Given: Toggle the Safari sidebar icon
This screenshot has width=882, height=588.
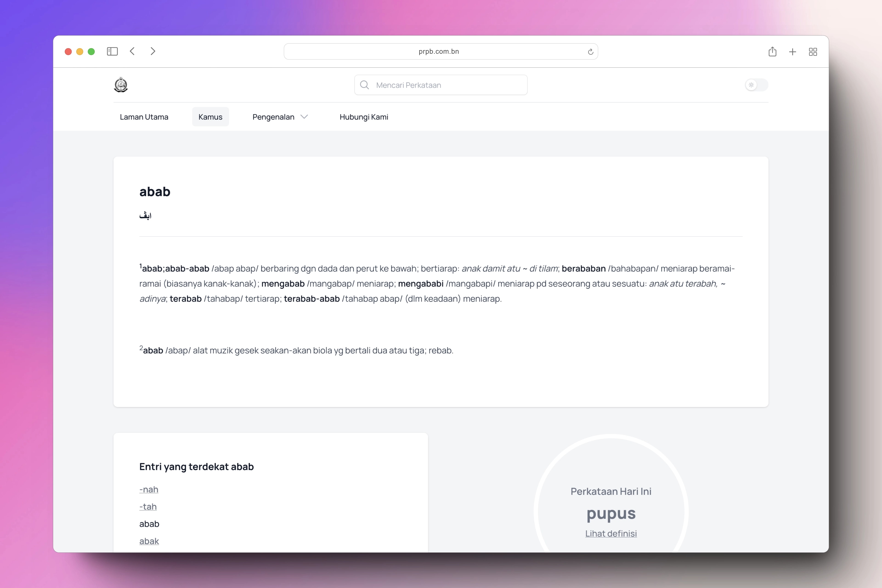Looking at the screenshot, I should click(112, 51).
